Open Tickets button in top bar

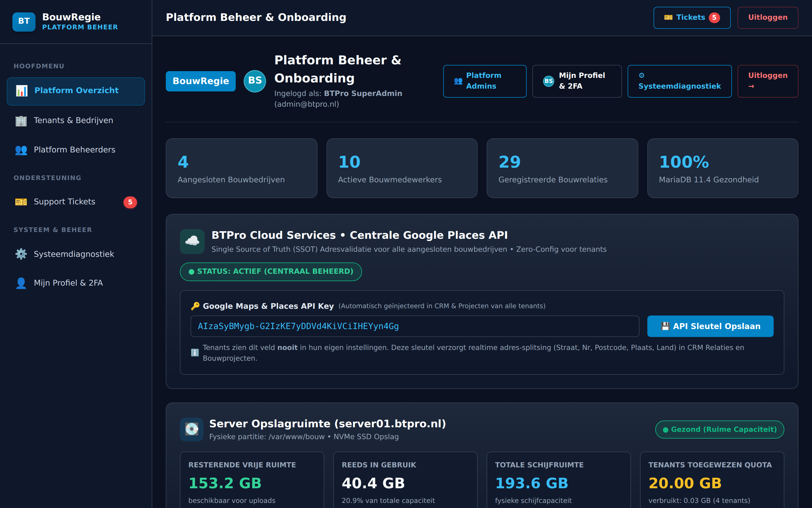[692, 18]
